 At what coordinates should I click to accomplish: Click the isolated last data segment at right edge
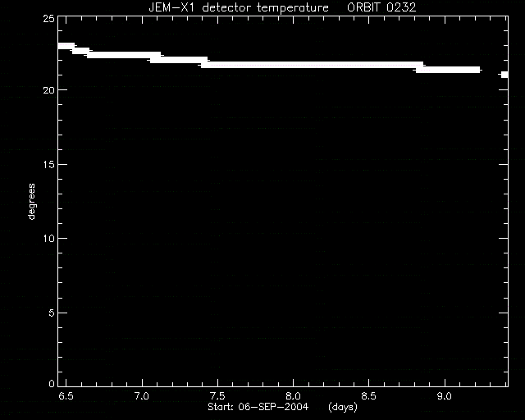(504, 75)
